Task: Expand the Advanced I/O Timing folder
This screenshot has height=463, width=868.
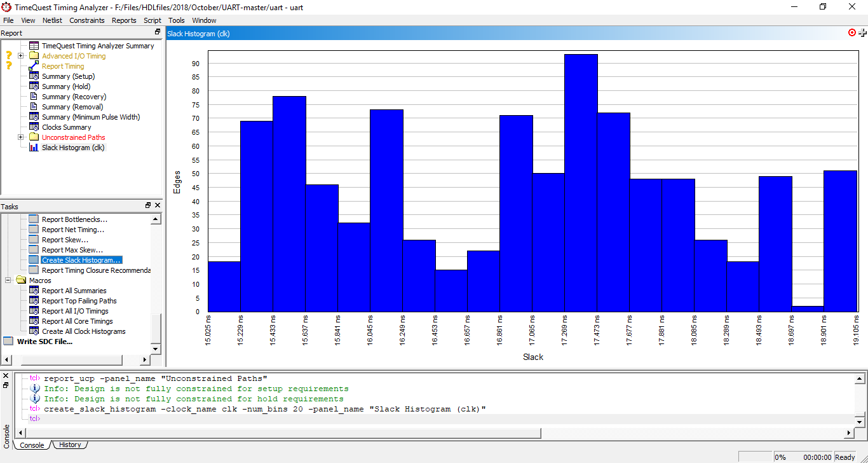Action: (x=20, y=56)
